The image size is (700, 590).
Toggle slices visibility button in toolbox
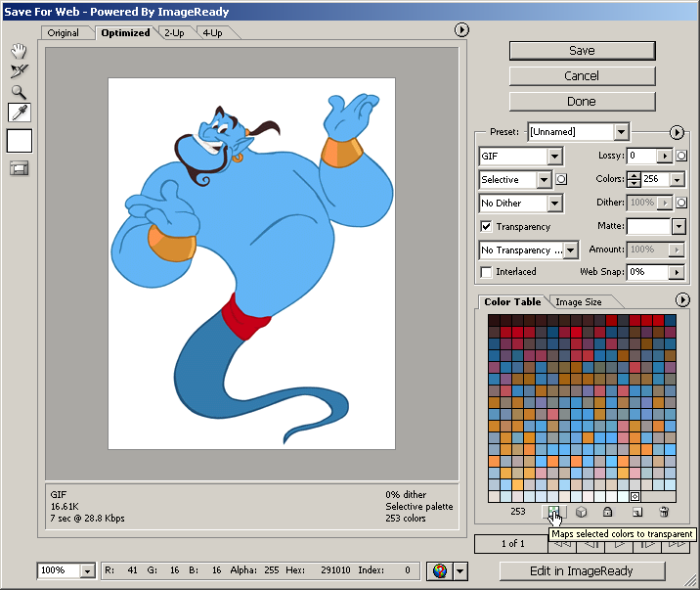20,168
